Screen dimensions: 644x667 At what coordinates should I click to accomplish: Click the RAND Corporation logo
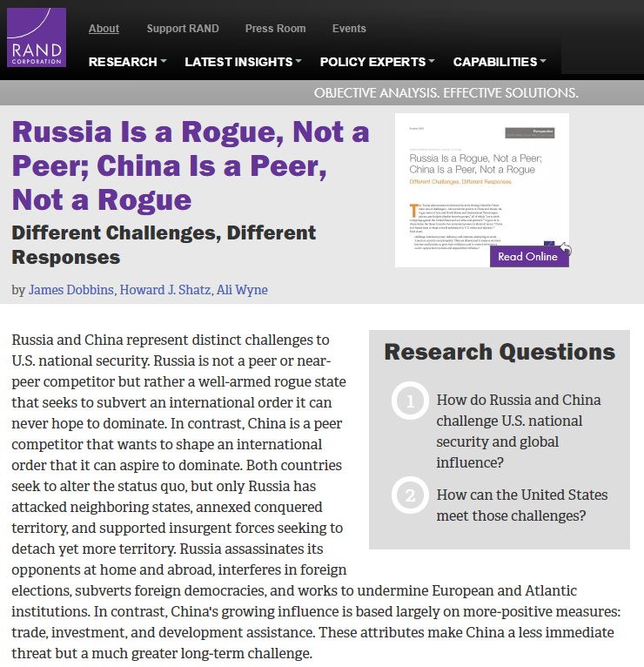click(37, 37)
